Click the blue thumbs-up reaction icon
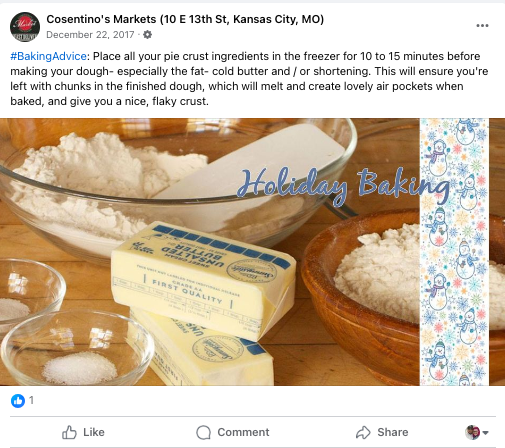 [x=18, y=400]
